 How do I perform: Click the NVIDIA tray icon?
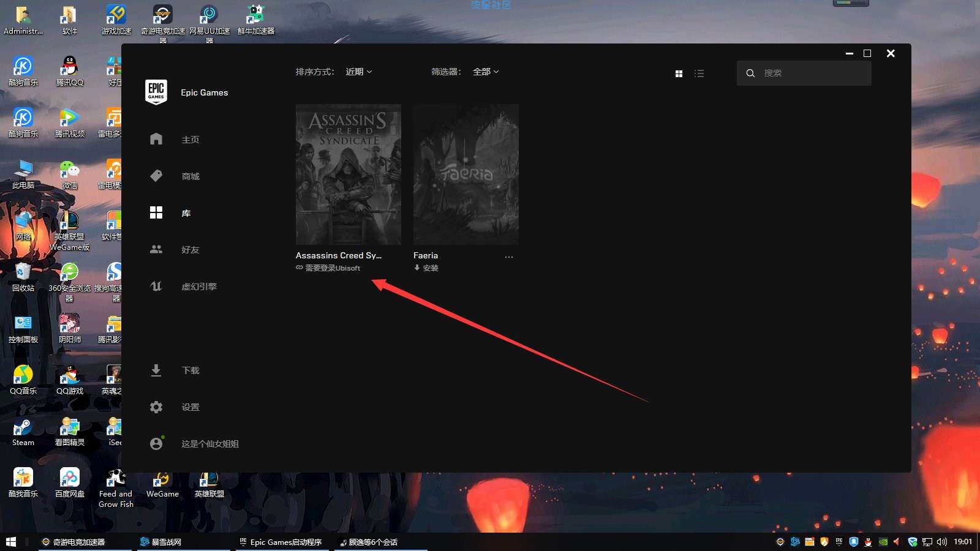[883, 542]
